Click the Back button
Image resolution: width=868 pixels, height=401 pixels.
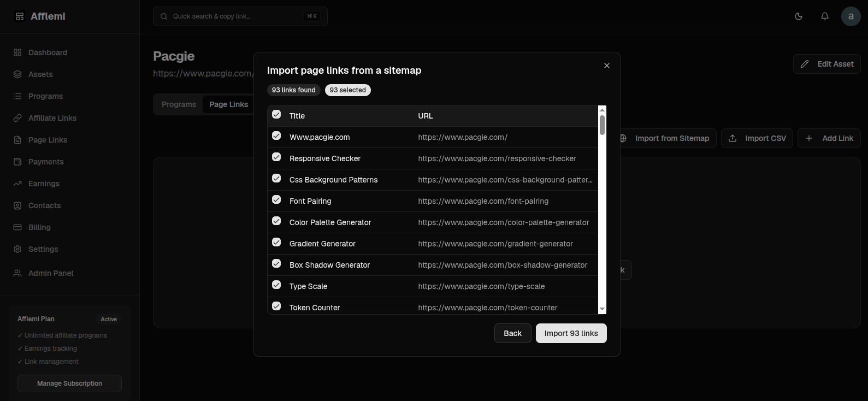click(512, 333)
